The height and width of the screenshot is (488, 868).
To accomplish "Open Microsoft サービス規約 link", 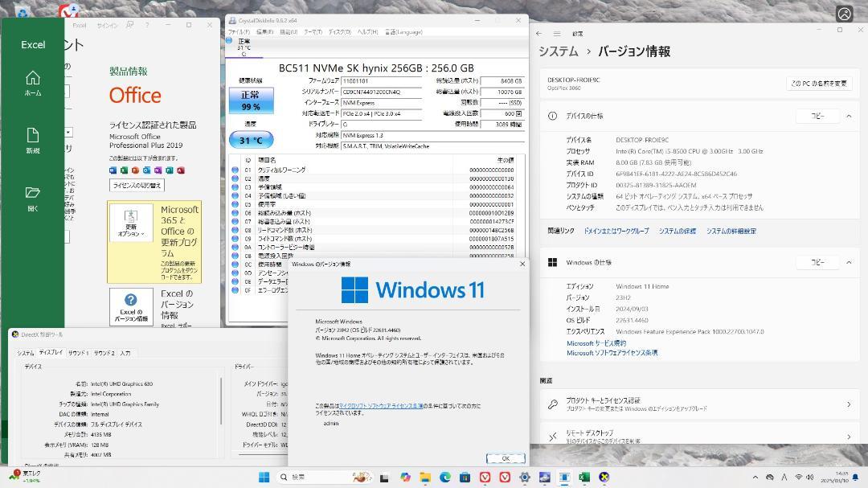I will [596, 343].
